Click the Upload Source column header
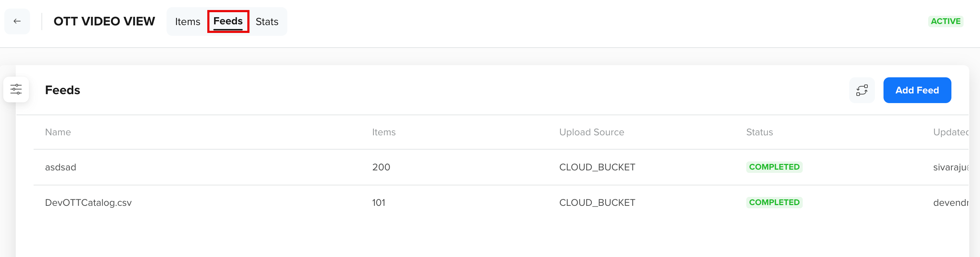The image size is (980, 257). [591, 132]
